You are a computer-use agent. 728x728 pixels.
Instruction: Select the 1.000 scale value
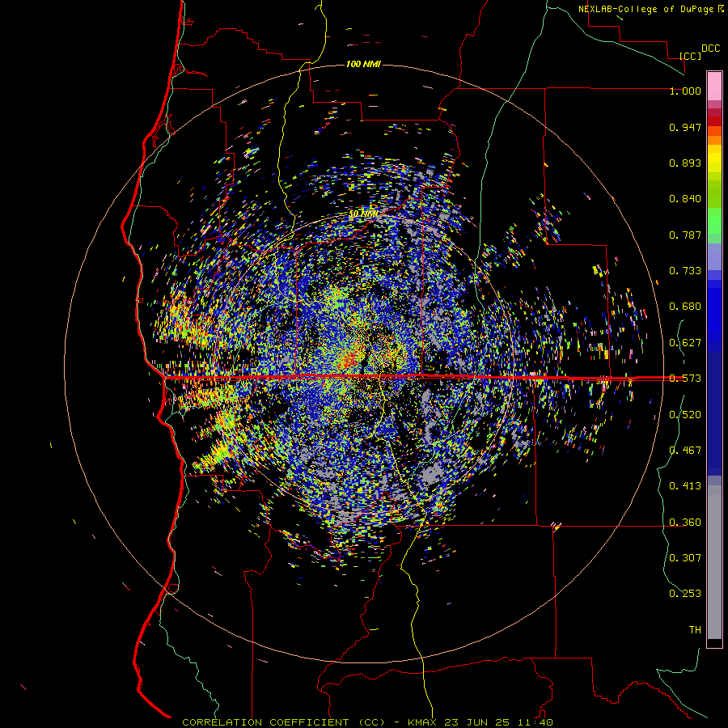click(x=685, y=91)
